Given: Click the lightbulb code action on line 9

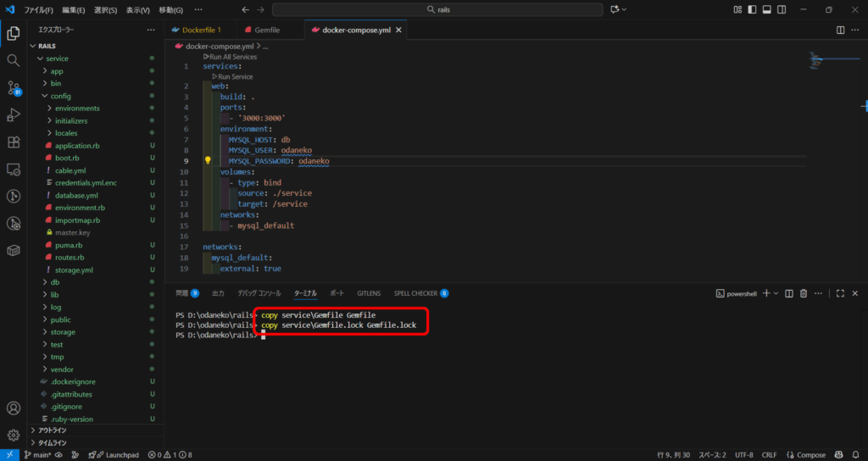Looking at the screenshot, I should 207,160.
